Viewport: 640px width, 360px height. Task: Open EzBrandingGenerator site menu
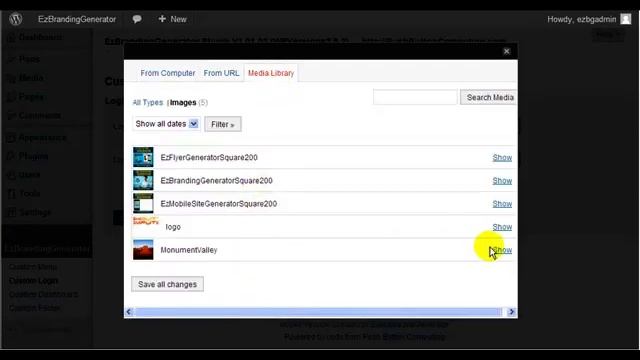[77, 19]
